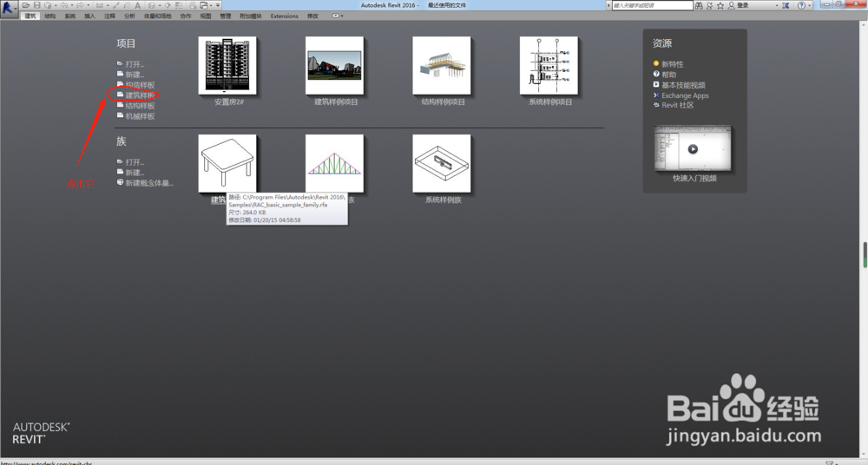This screenshot has height=465, width=868.
Task: Switch to the 建筑 ribbon tab
Action: pyautogui.click(x=30, y=16)
